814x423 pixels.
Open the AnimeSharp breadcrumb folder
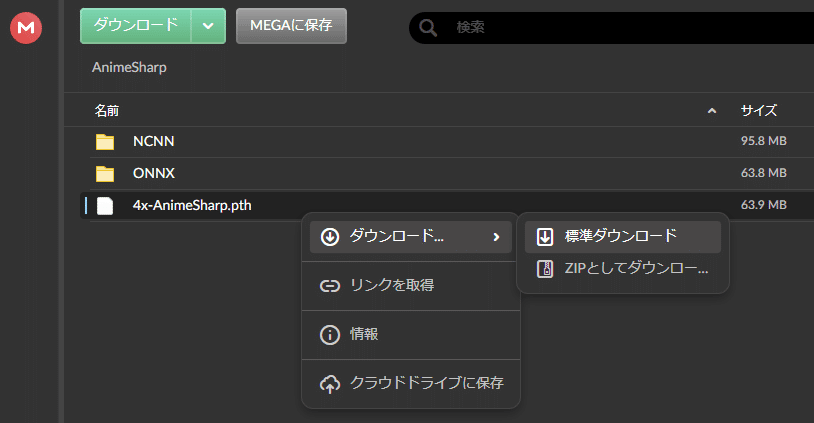[129, 67]
